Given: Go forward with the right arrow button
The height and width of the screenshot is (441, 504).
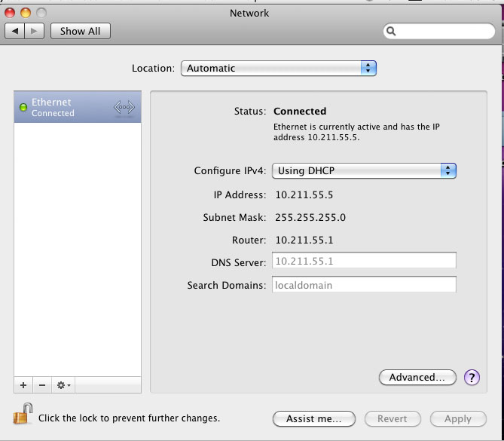Looking at the screenshot, I should point(35,31).
